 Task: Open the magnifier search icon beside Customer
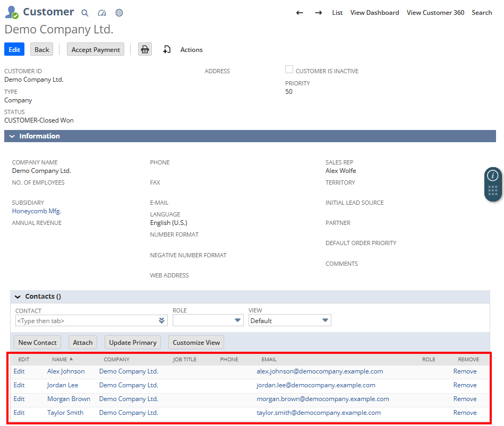click(84, 13)
